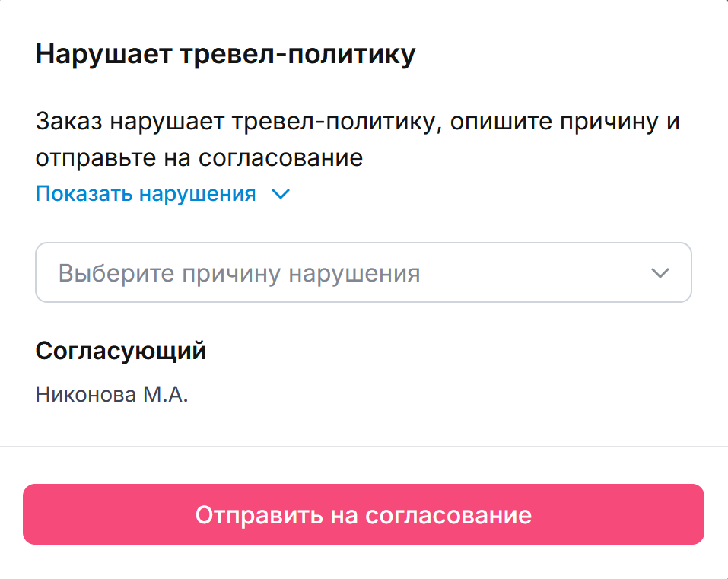
Task: Click the text line "отправьте на согласование"
Action: click(x=199, y=158)
